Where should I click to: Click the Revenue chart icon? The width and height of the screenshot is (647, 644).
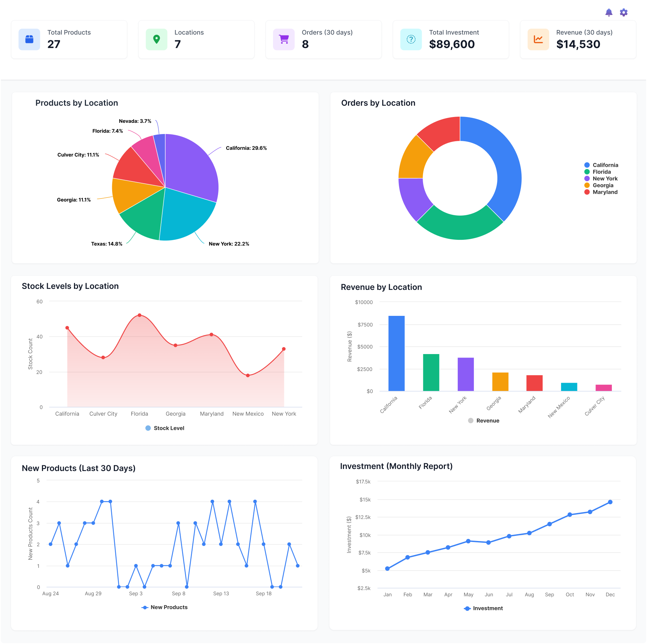pos(538,40)
